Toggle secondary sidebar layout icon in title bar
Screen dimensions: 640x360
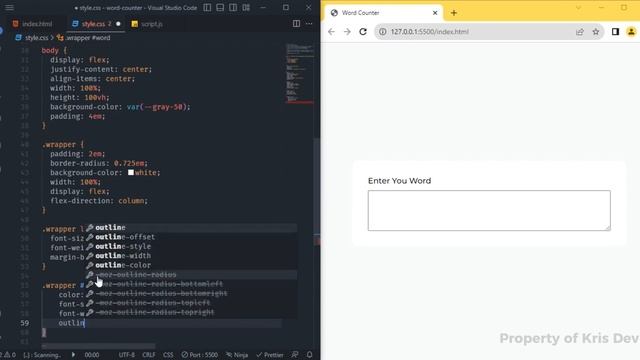[x=233, y=7]
